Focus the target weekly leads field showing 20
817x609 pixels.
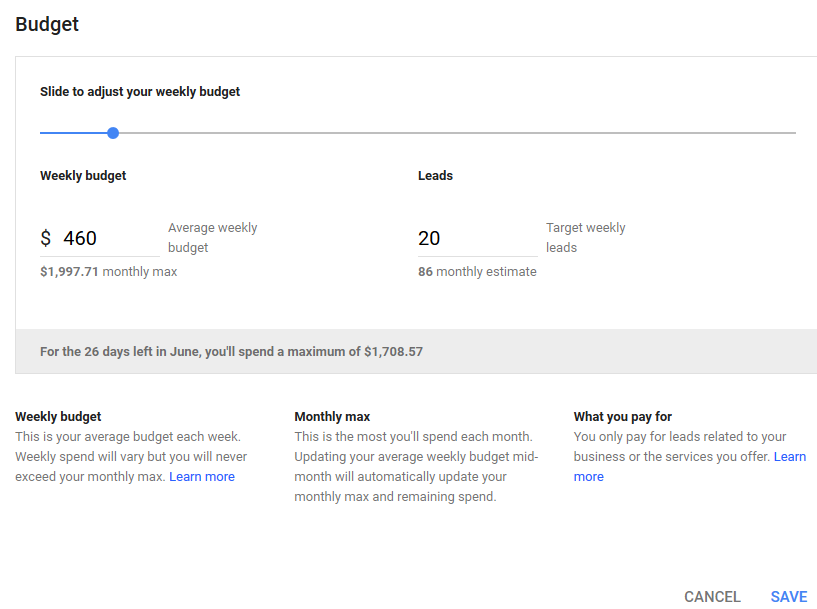pos(476,239)
